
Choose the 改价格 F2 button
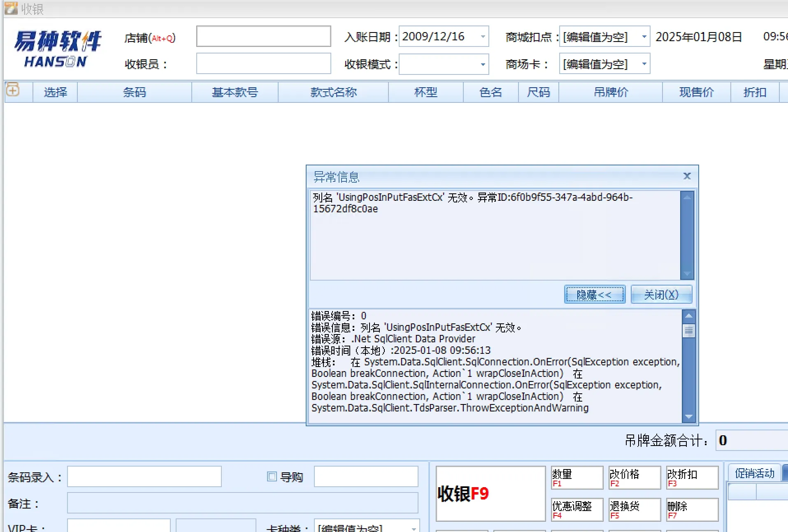[635, 478]
